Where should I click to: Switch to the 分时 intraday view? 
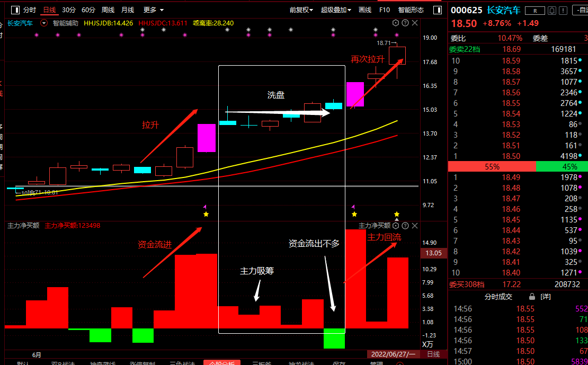coord(30,10)
